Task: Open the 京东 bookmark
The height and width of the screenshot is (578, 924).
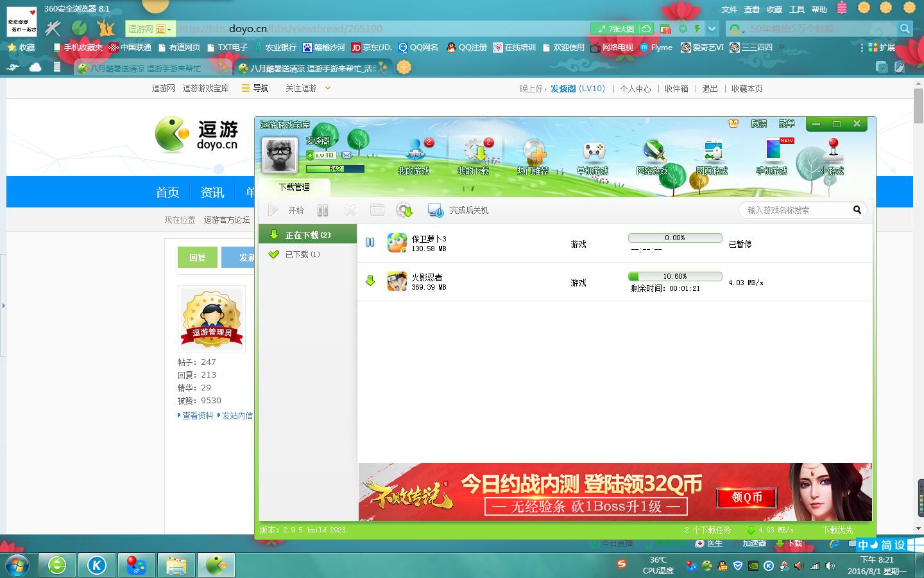Action: click(371, 48)
